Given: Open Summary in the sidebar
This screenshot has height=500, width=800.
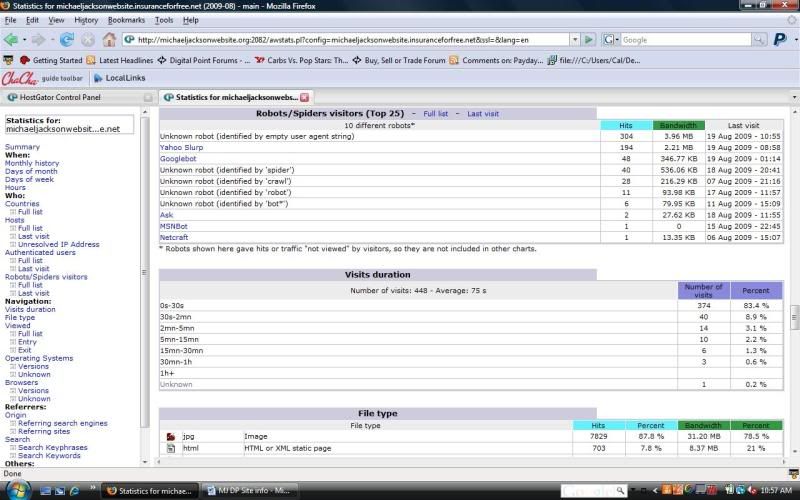Looking at the screenshot, I should 22,147.
